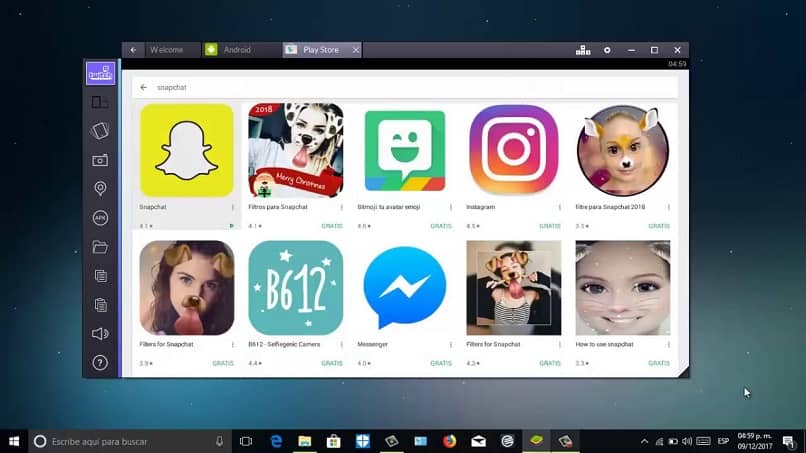Click the snapchat search field
The width and height of the screenshot is (806, 453).
click(x=405, y=87)
